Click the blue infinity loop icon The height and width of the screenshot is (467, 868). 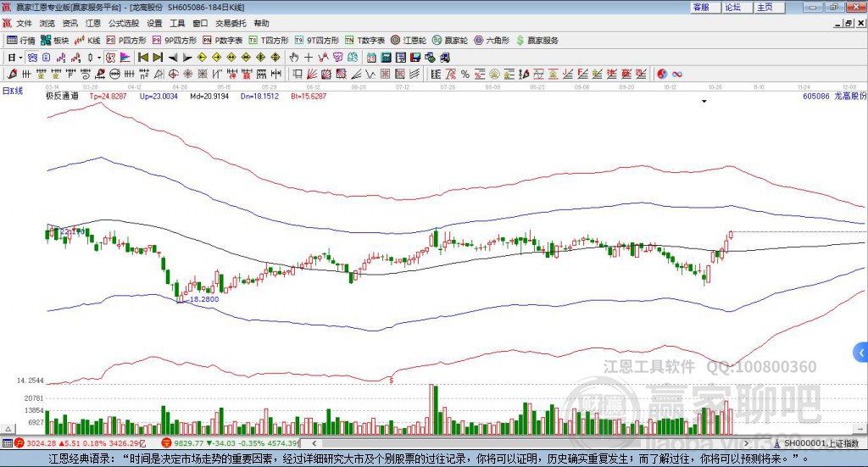click(x=677, y=74)
